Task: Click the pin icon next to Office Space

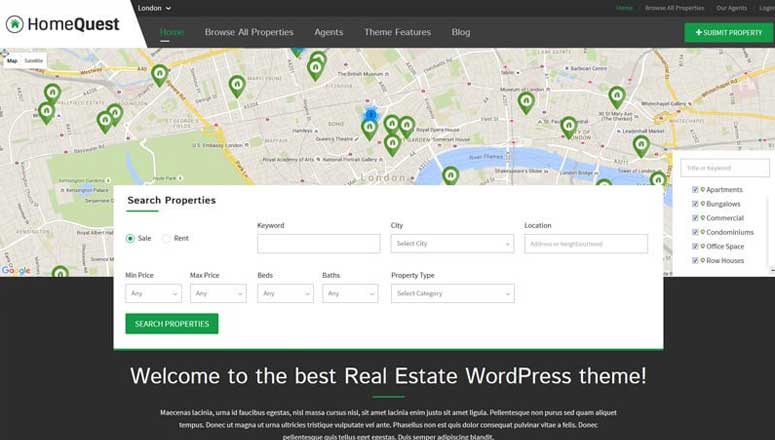Action: pyautogui.click(x=703, y=246)
